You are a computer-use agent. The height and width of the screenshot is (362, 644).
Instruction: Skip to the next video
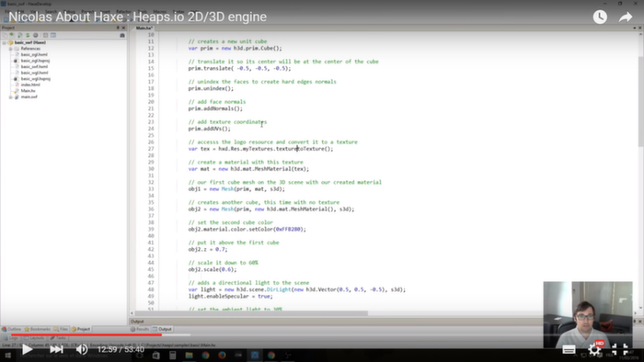click(x=56, y=350)
